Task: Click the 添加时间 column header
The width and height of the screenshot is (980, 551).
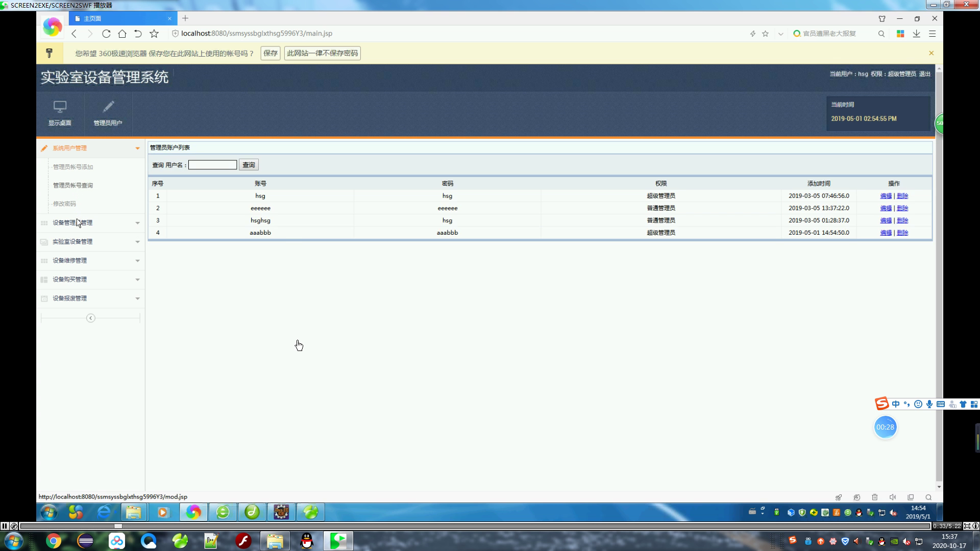Action: click(x=819, y=184)
